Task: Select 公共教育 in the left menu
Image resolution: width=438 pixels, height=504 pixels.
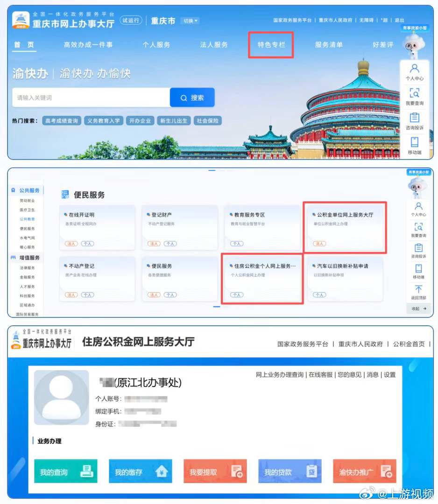Action: tap(27, 219)
